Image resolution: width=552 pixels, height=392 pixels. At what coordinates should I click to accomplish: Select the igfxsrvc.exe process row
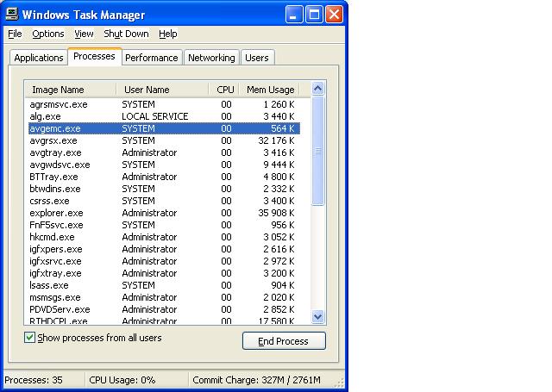point(164,261)
